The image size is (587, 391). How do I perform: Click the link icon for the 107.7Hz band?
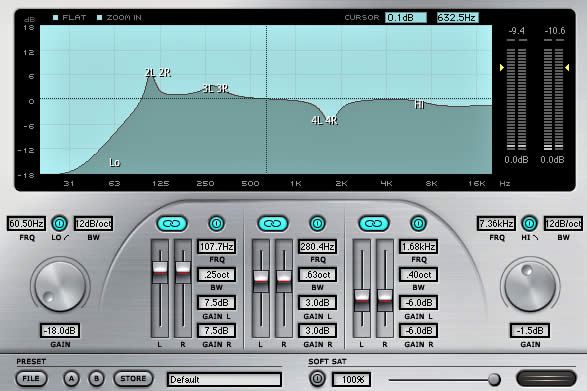172,224
